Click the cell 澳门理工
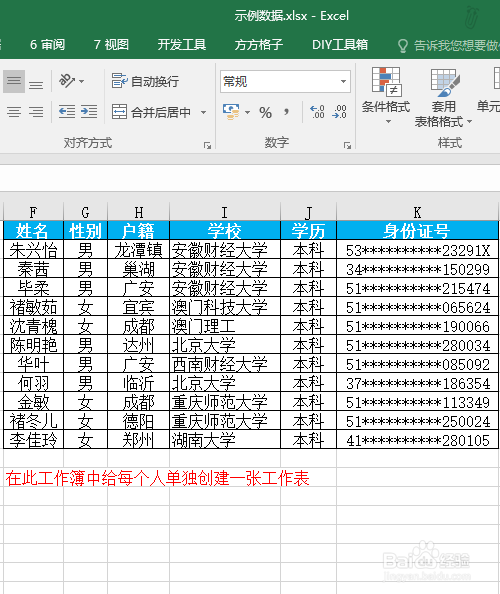The width and height of the screenshot is (500, 594). coord(225,325)
